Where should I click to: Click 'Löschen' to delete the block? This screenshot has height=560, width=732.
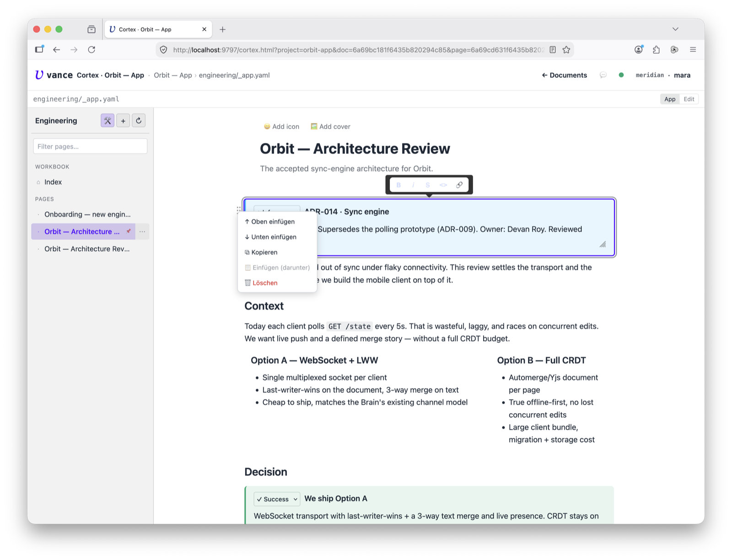[x=277, y=283]
